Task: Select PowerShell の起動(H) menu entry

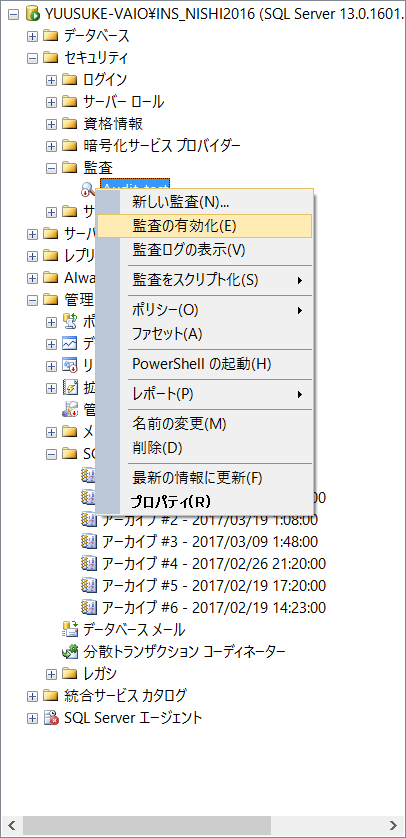Action: 204,364
